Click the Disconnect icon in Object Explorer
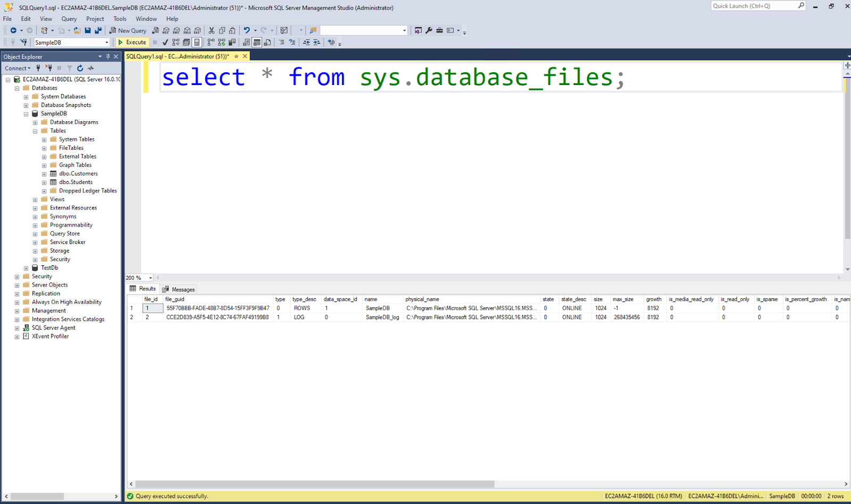 [x=48, y=68]
